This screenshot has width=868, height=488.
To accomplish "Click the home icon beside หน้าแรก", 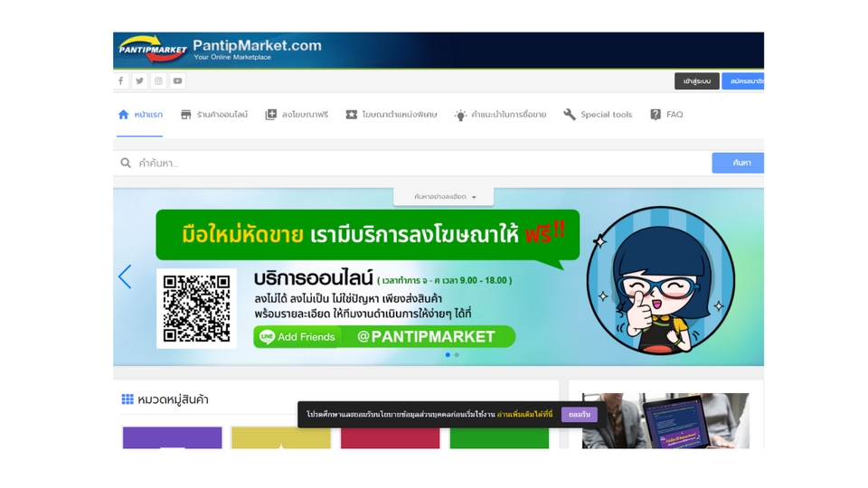I will [124, 115].
